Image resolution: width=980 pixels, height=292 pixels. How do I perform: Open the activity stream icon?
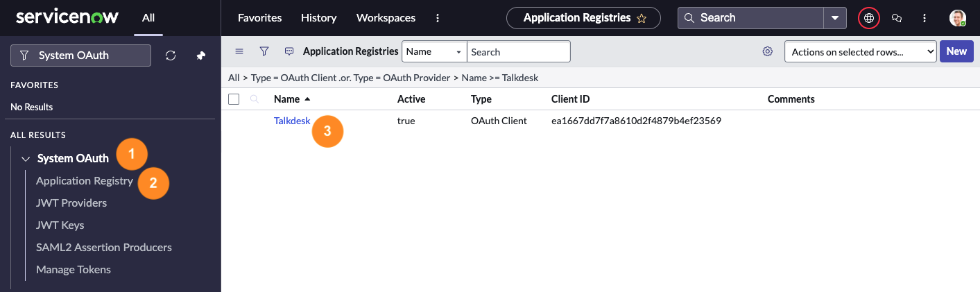pos(289,51)
